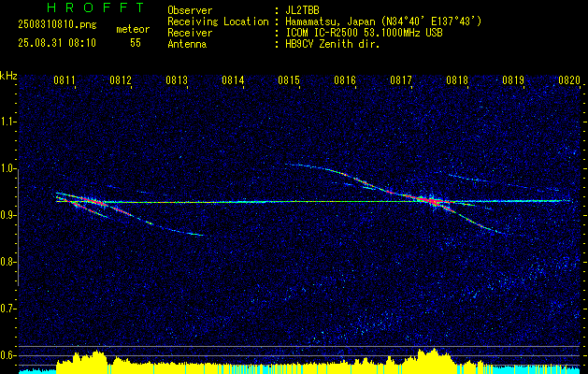Click the meteor label
The height and width of the screenshot is (374, 588).
pyautogui.click(x=133, y=29)
